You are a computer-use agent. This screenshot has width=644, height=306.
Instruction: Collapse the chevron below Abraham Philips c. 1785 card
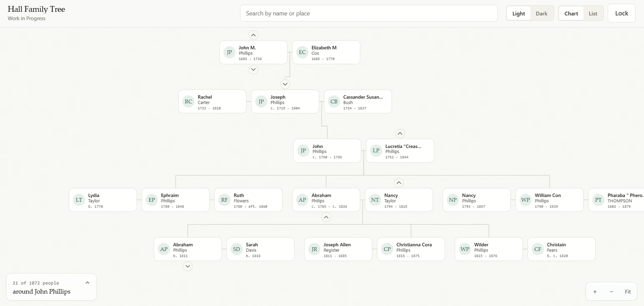[326, 217]
